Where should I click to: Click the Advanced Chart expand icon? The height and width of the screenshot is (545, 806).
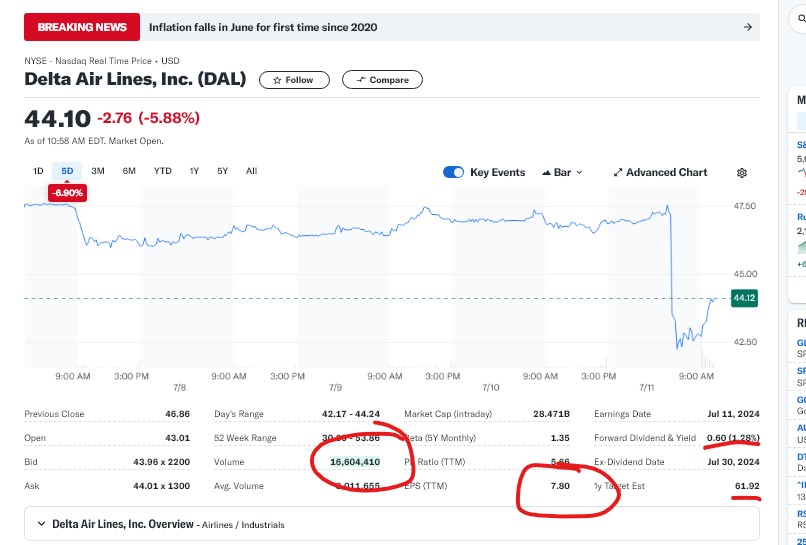tap(618, 172)
